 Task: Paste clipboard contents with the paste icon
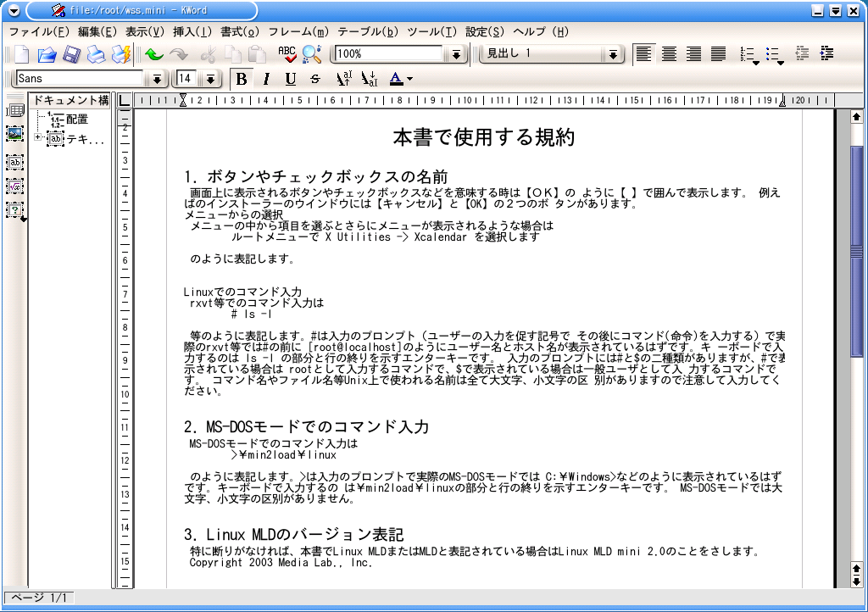pos(257,54)
